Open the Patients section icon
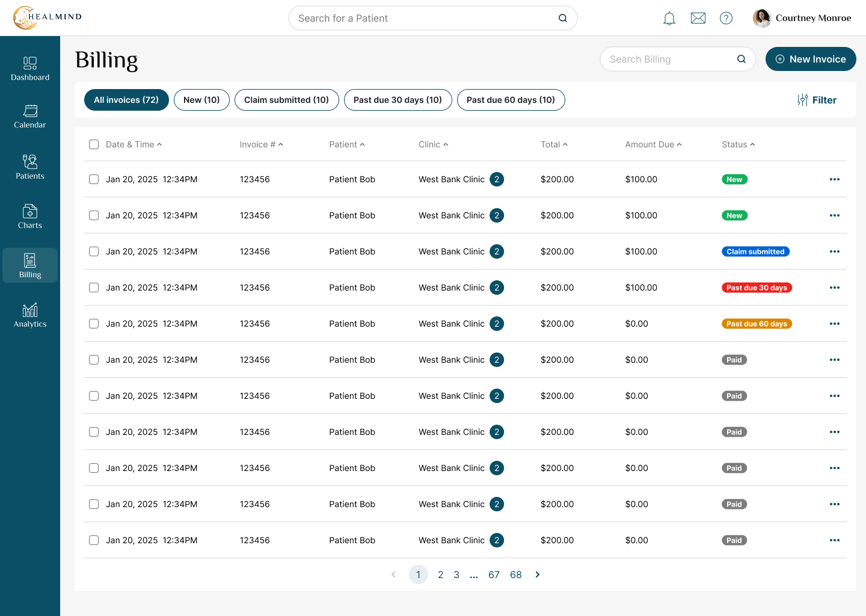This screenshot has height=616, width=866. 30,161
